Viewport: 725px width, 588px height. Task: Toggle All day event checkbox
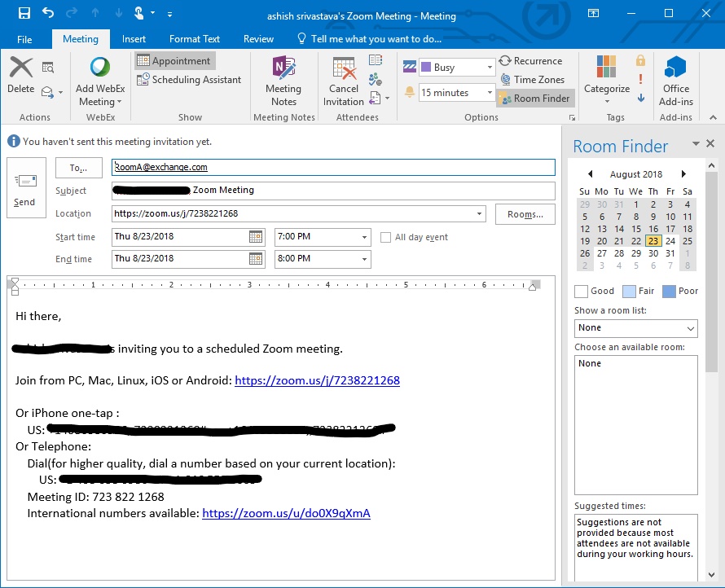(x=385, y=237)
